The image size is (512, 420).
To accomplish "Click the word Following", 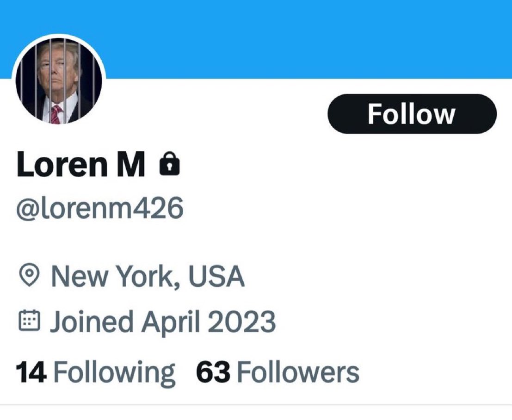I will tap(115, 372).
